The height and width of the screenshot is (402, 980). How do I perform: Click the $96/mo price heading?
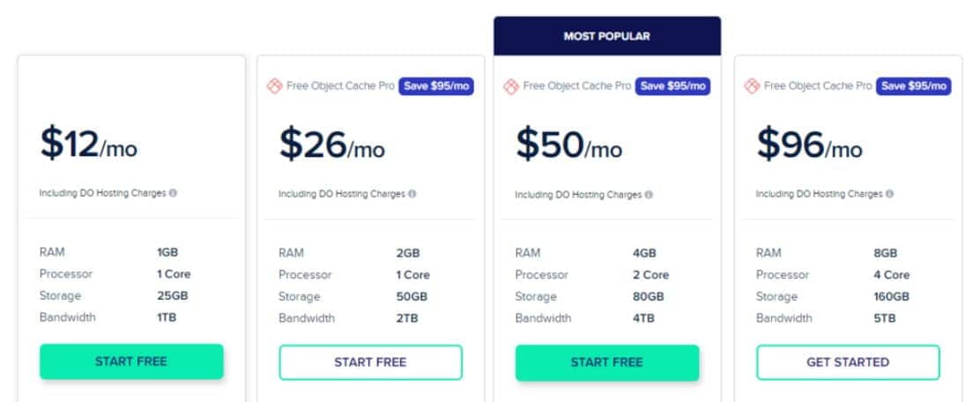(x=809, y=145)
